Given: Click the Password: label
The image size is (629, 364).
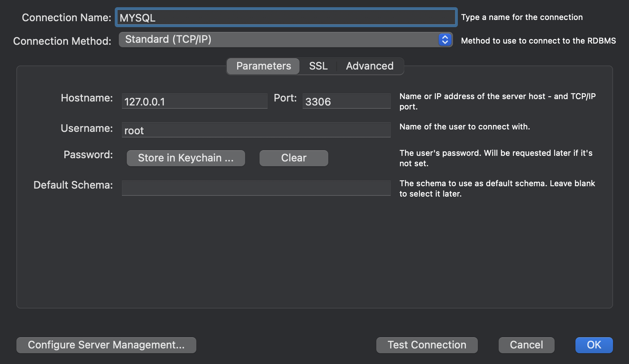Looking at the screenshot, I should [88, 155].
